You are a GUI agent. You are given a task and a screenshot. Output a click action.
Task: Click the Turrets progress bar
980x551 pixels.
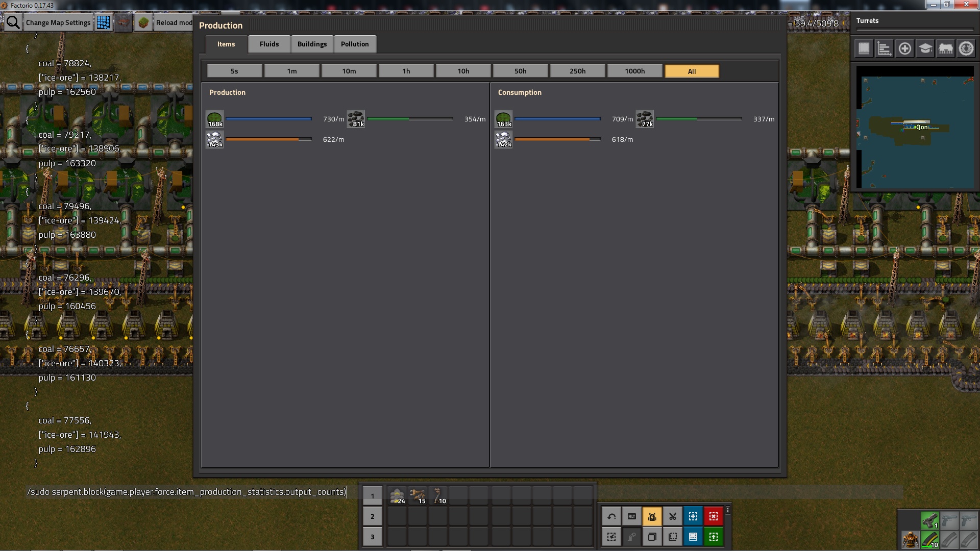point(915,30)
